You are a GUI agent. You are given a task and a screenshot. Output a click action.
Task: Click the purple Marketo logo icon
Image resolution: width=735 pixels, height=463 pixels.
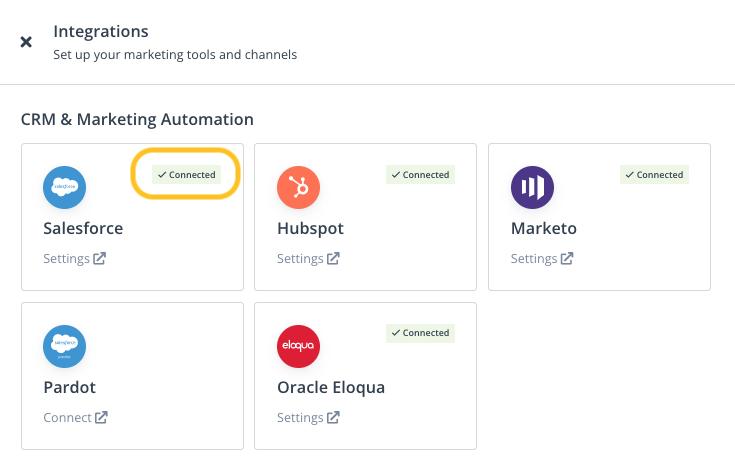[532, 187]
